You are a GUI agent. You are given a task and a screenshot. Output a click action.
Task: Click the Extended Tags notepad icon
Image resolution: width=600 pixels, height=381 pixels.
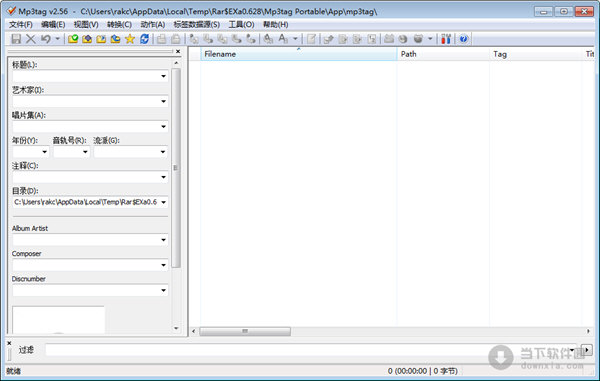pos(311,39)
